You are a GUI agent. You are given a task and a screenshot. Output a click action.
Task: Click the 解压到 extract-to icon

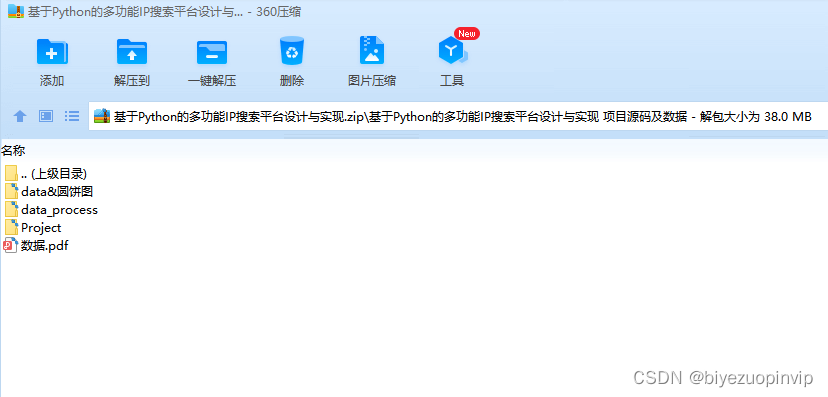pos(132,51)
